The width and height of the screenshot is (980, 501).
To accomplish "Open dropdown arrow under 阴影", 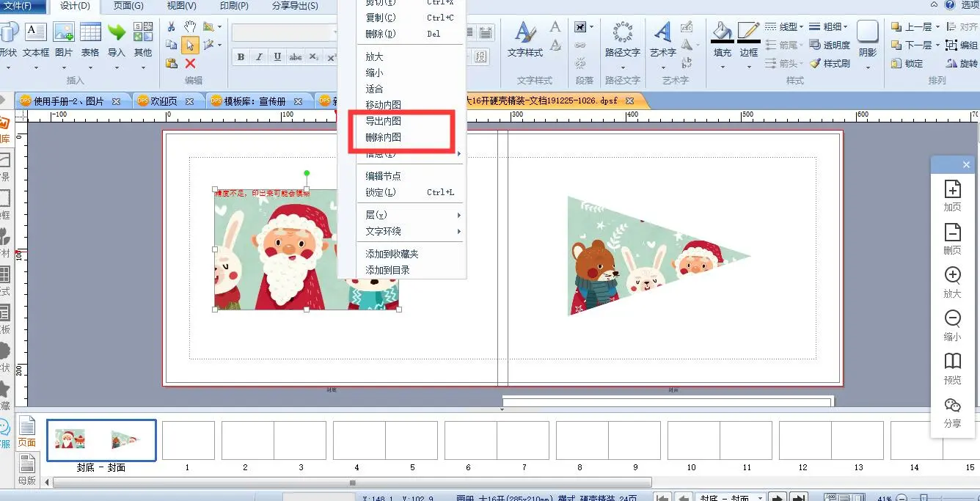I will pos(868,67).
